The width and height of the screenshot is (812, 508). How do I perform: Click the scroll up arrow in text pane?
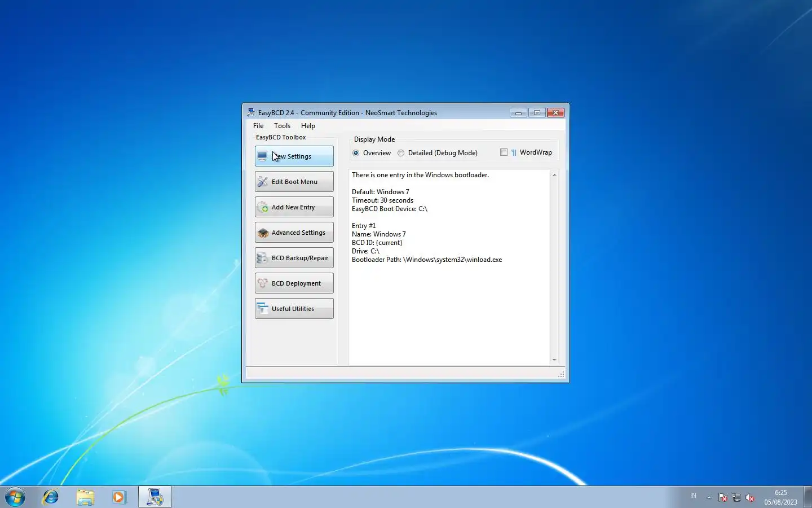click(554, 175)
